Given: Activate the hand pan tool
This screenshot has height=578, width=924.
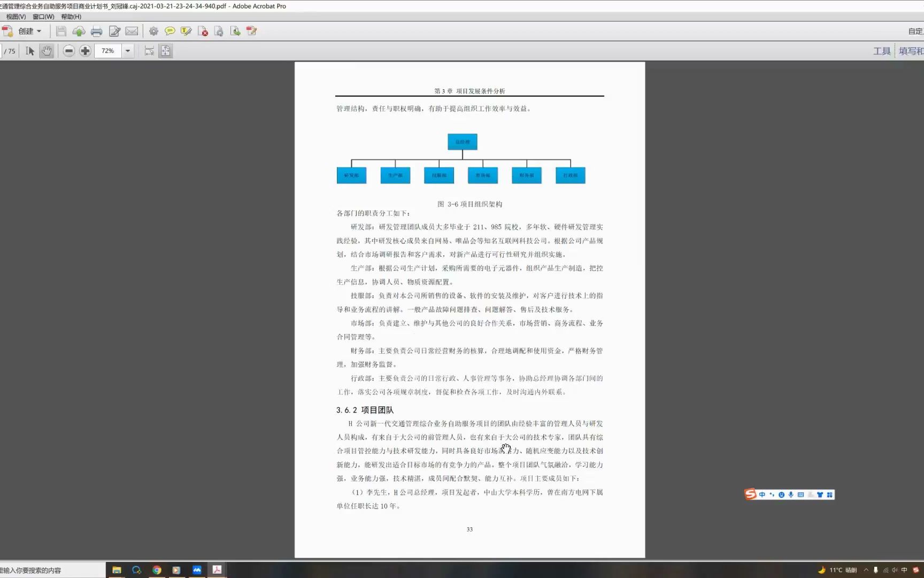Looking at the screenshot, I should (47, 51).
